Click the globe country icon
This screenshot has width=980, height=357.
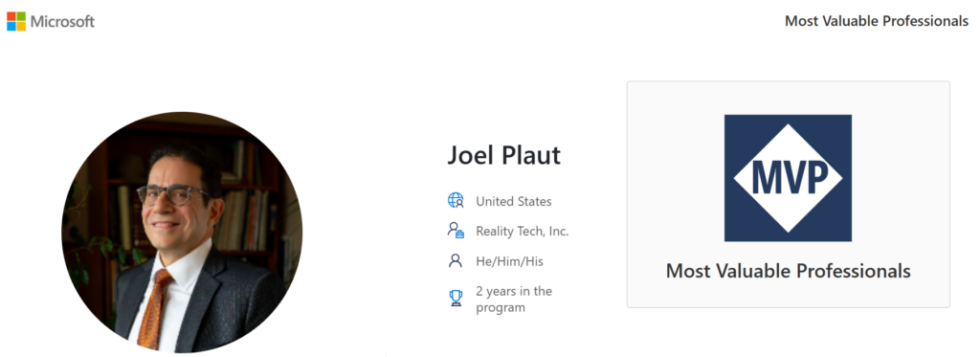(456, 201)
